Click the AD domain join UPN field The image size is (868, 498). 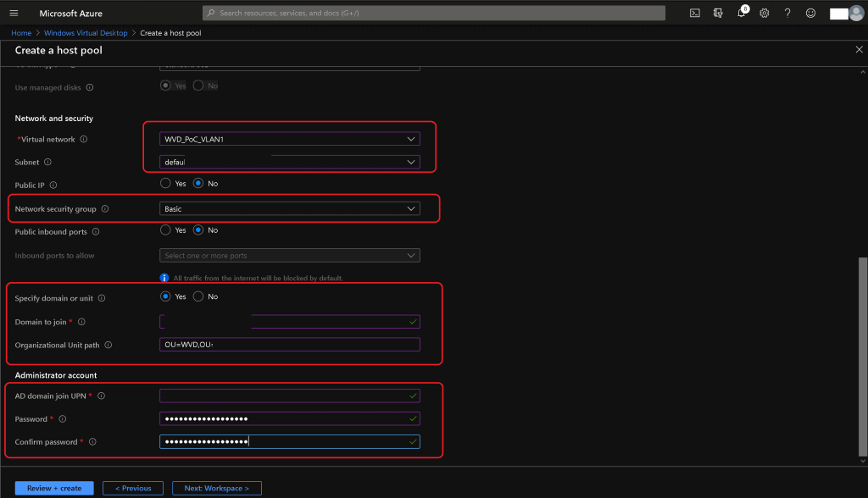click(x=290, y=396)
